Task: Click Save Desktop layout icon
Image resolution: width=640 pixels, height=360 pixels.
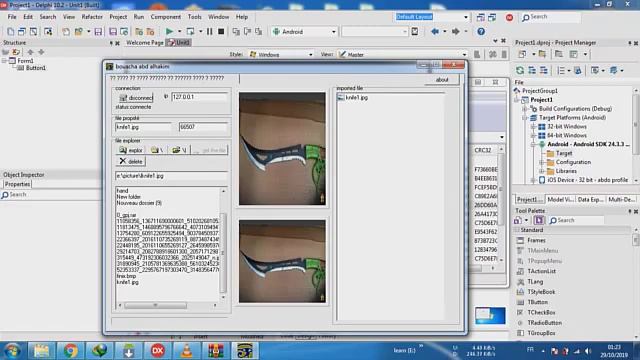Action: 481,17
